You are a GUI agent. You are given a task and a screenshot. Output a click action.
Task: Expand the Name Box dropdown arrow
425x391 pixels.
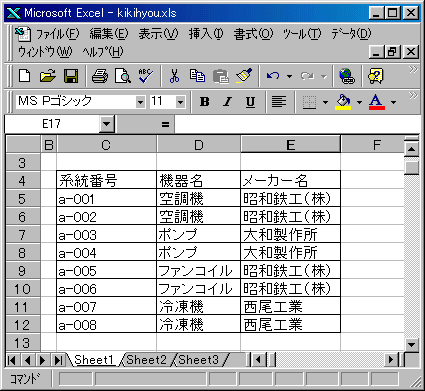coord(106,124)
